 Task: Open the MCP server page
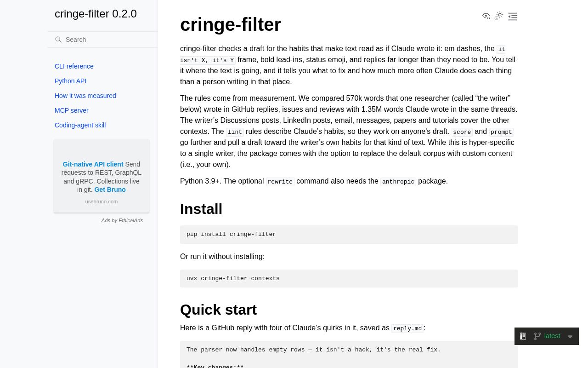[72, 110]
